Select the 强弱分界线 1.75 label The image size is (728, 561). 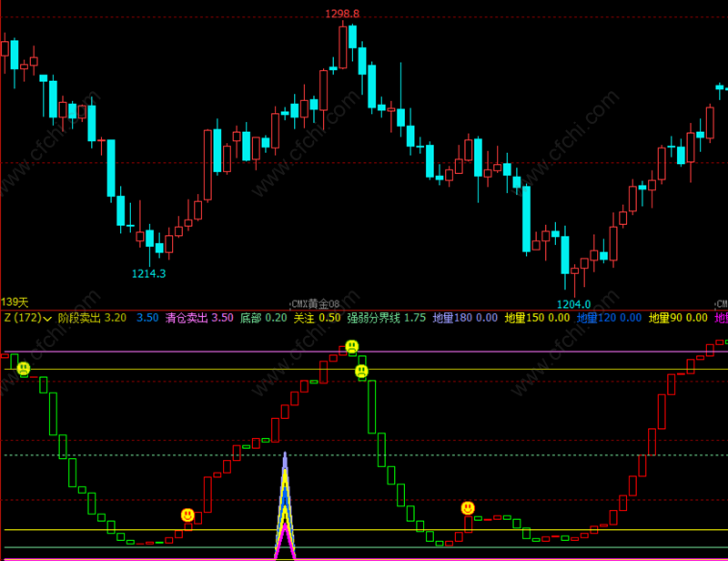click(386, 318)
